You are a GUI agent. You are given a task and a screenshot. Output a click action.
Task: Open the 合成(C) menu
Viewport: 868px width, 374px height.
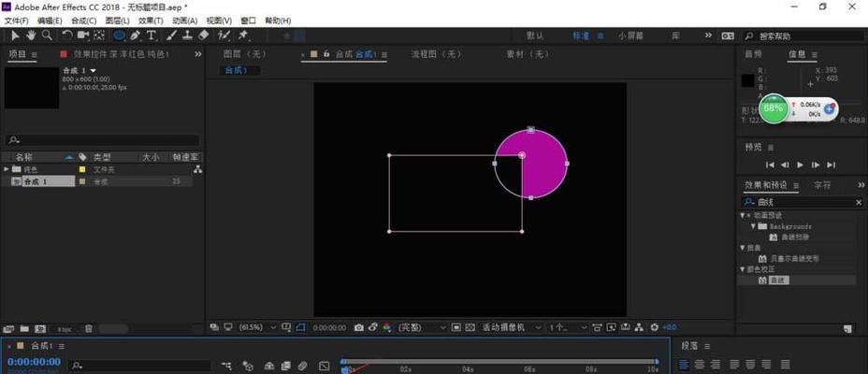pos(83,21)
